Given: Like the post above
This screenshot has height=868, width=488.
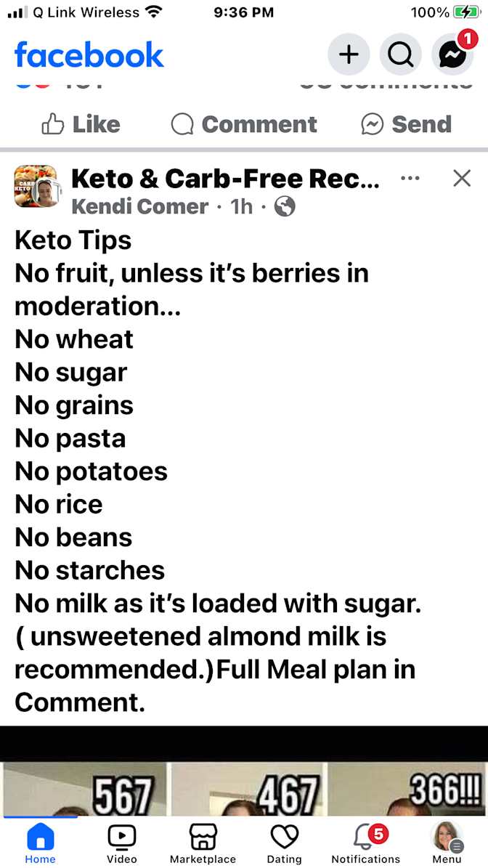Looking at the screenshot, I should coord(81,124).
